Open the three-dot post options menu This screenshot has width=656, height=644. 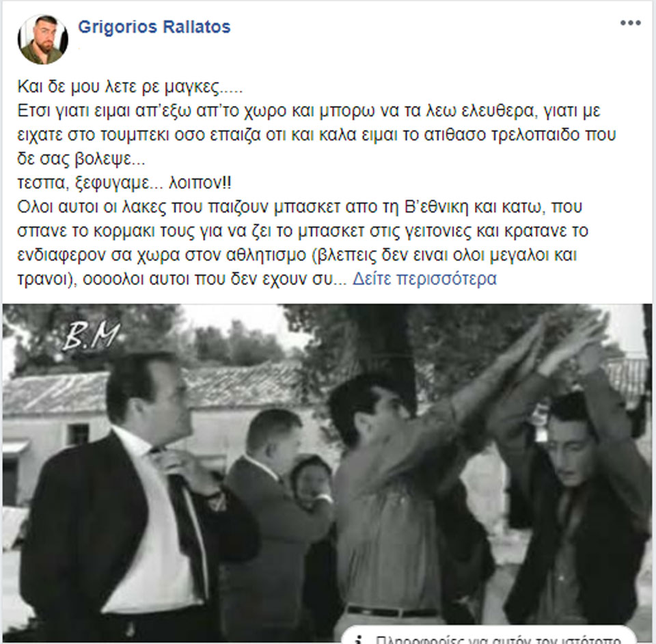(631, 23)
